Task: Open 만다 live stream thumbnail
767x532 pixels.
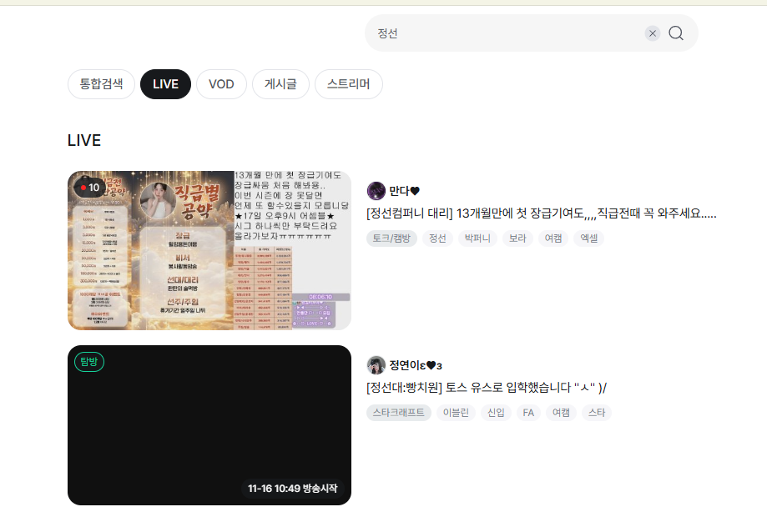Action: (209, 250)
